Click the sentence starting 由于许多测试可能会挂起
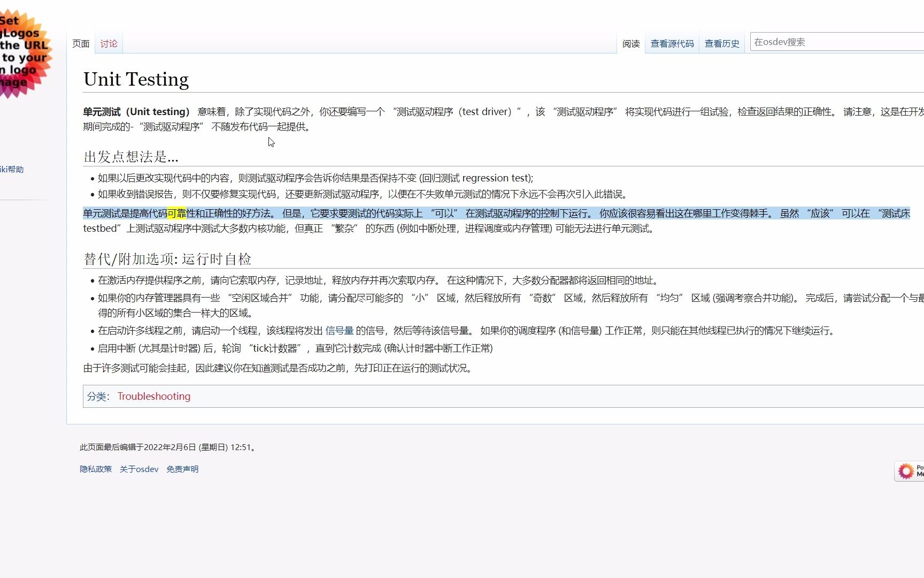Viewport: 924px width, 578px height. (x=279, y=368)
